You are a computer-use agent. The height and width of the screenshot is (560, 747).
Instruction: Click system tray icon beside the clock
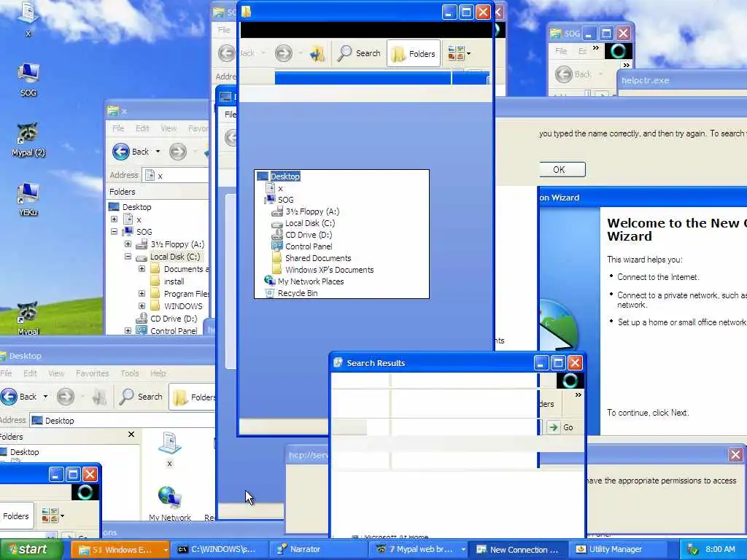coord(692,550)
